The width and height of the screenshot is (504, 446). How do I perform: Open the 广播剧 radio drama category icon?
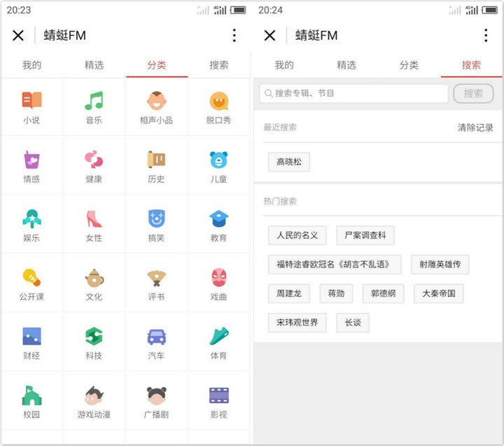click(x=157, y=396)
